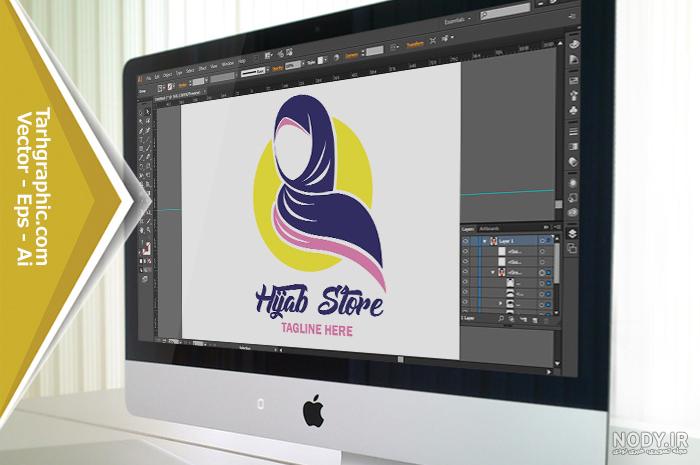700x465 pixels.
Task: Select the Artboard tool
Action: [141, 221]
